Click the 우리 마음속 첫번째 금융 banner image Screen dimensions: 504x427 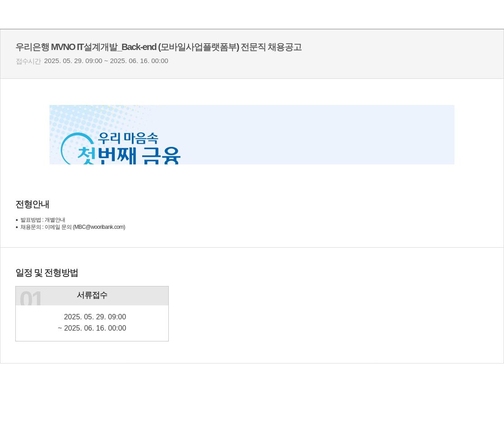(x=252, y=135)
